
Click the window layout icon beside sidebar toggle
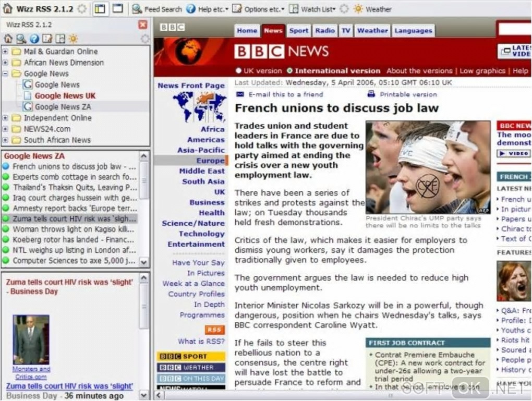[x=117, y=8]
